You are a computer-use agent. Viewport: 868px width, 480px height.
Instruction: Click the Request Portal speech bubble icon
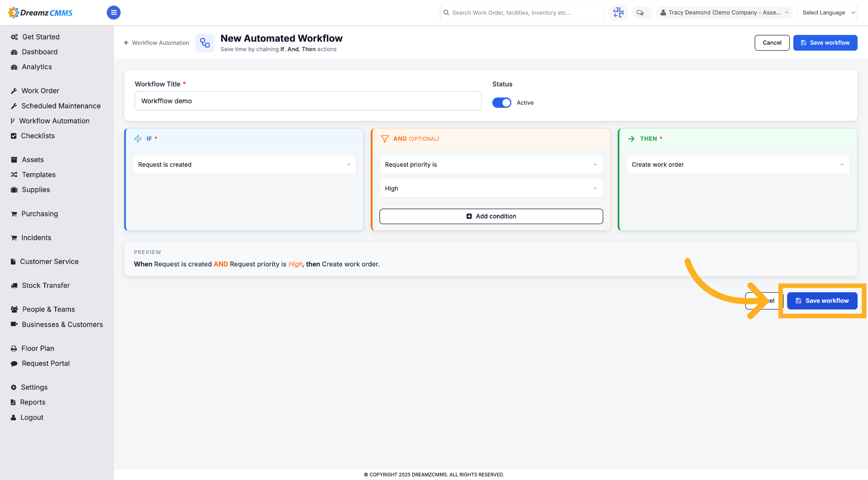[14, 363]
